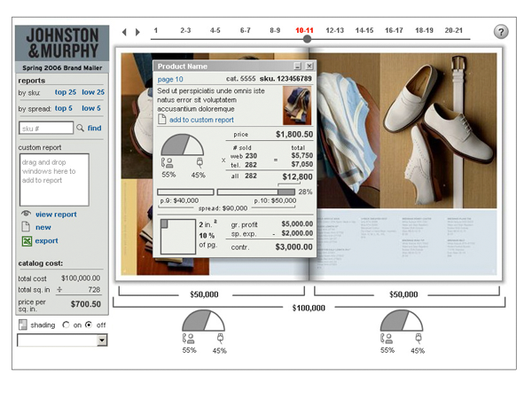Image resolution: width=532 pixels, height=399 pixels.
Task: Jump to pages 2-3
Action: pos(185,30)
